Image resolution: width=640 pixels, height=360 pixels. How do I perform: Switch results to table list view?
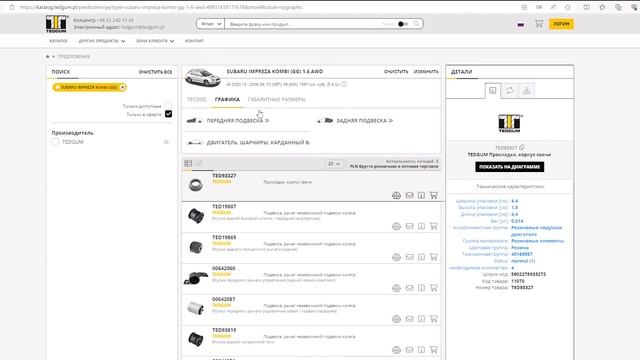coord(188,163)
